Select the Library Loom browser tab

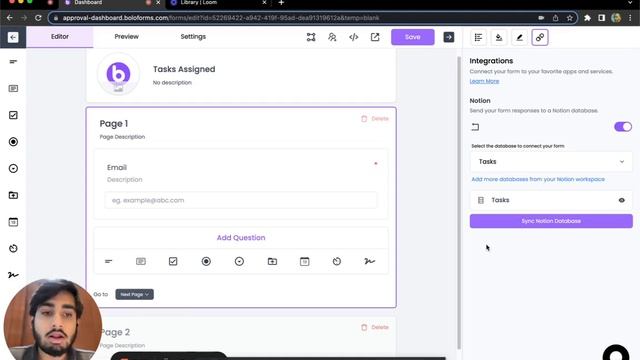tap(218, 3)
